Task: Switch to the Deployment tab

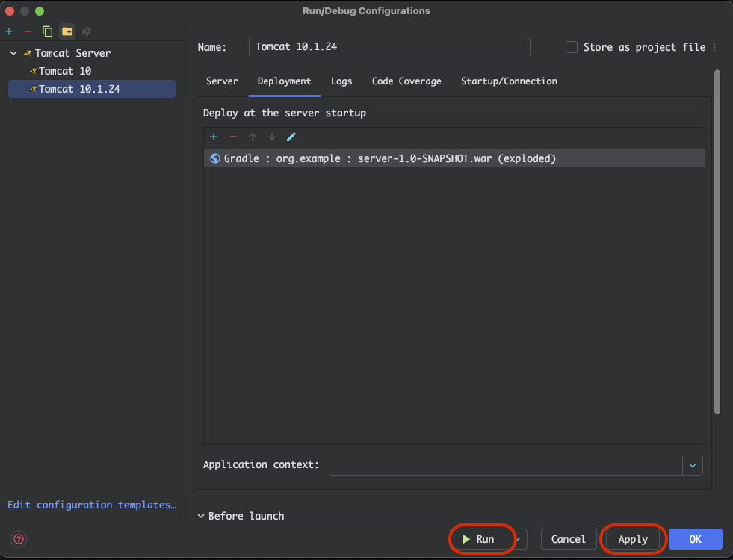Action: click(x=284, y=81)
